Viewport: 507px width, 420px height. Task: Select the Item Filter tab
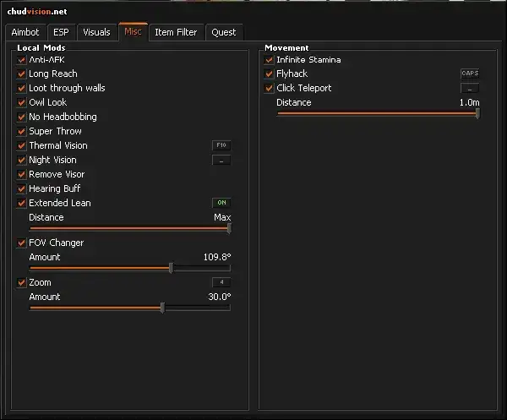click(176, 33)
